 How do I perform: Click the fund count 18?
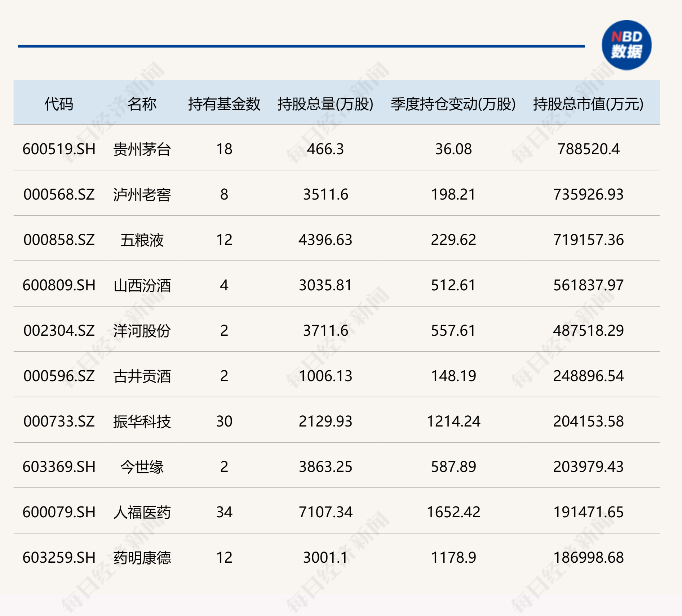(224, 149)
